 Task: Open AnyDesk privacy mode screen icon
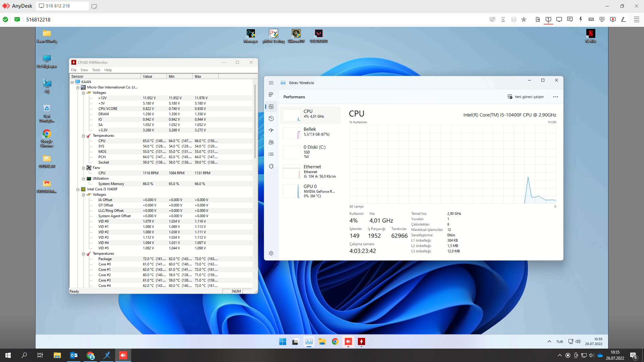pos(492,19)
